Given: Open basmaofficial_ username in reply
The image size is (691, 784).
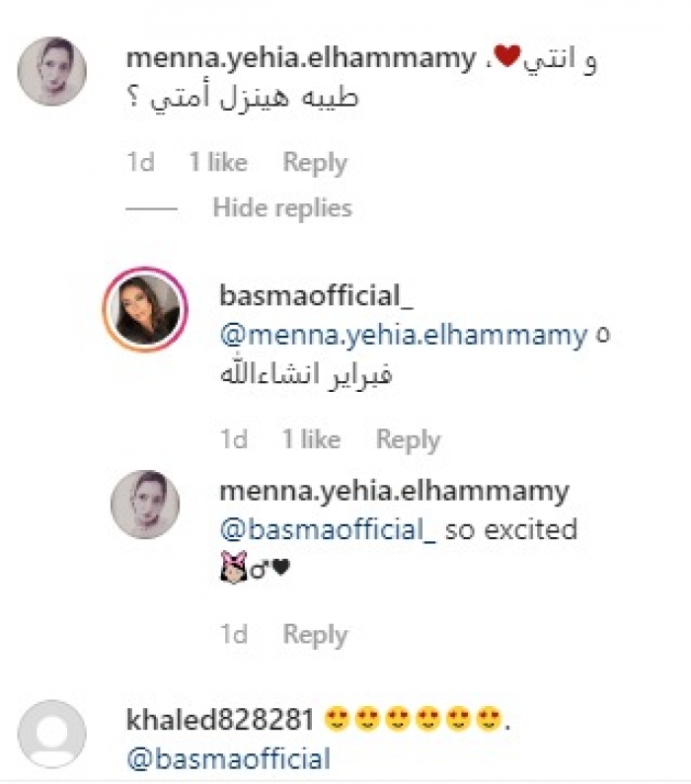Looking at the screenshot, I should [x=316, y=295].
